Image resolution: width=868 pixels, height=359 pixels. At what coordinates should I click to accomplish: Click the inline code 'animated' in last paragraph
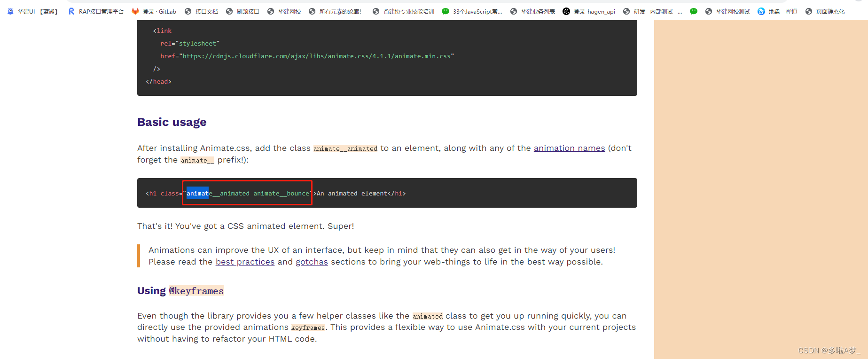[428, 316]
